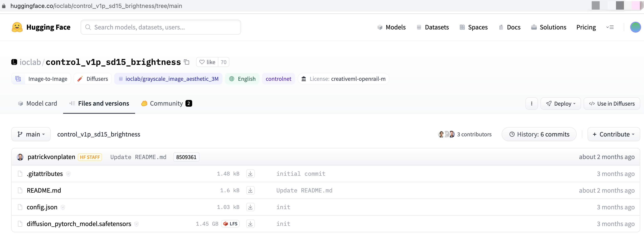Download the README.md file
The width and height of the screenshot is (644, 235).
pos(250,190)
